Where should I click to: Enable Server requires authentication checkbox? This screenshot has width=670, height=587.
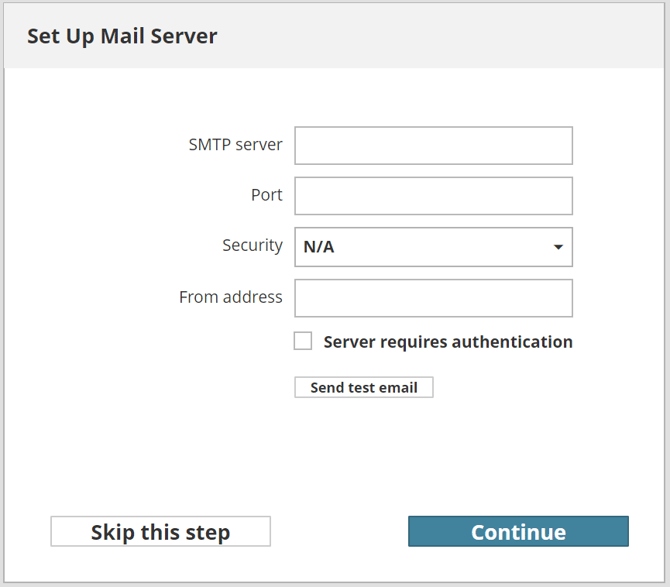click(x=303, y=341)
